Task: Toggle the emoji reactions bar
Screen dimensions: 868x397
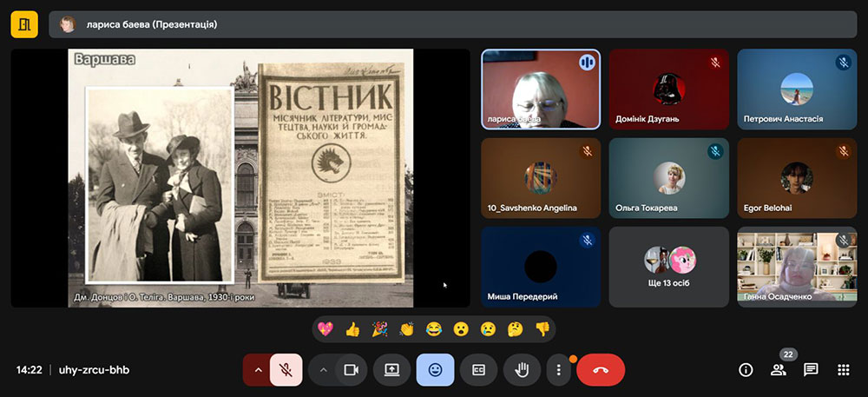Action: [x=435, y=369]
